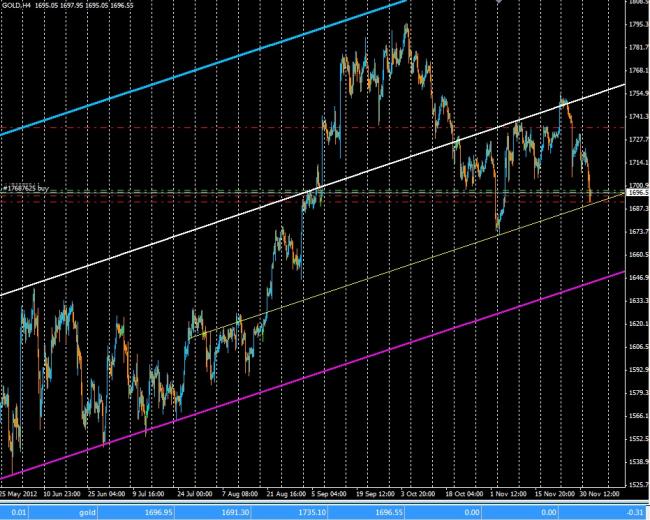Click the upper red dashed take-profit line
Screen dimensions: 650x520
coord(312,128)
